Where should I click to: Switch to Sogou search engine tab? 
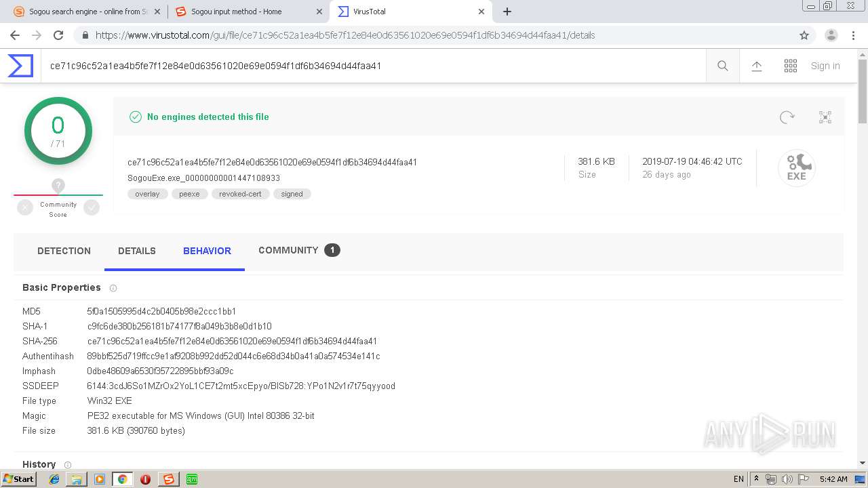point(86,12)
